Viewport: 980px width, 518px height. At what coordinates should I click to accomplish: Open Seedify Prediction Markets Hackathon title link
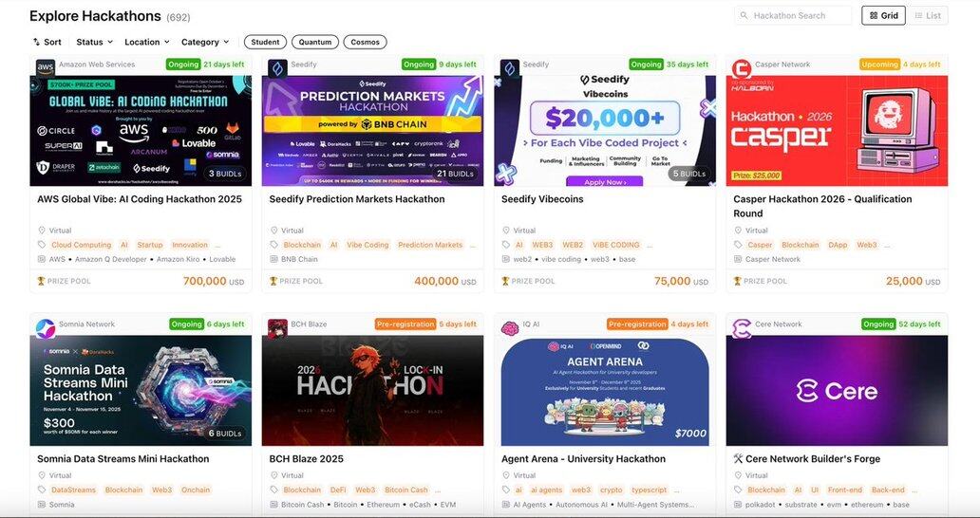[357, 199]
